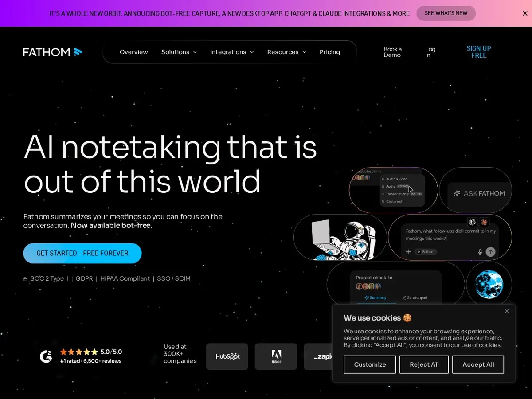Viewport: 532px width, 399px height.
Task: Click the send arrow in chat input
Action: click(x=490, y=252)
